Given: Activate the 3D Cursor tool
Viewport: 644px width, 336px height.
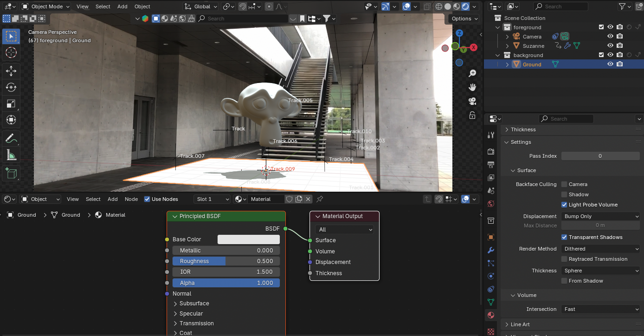Looking at the screenshot, I should [11, 53].
